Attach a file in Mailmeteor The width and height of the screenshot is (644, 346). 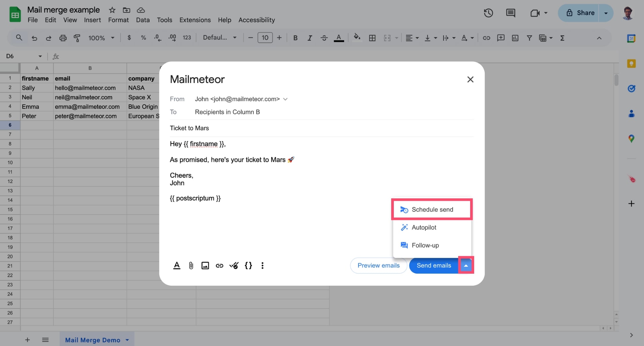pyautogui.click(x=191, y=265)
